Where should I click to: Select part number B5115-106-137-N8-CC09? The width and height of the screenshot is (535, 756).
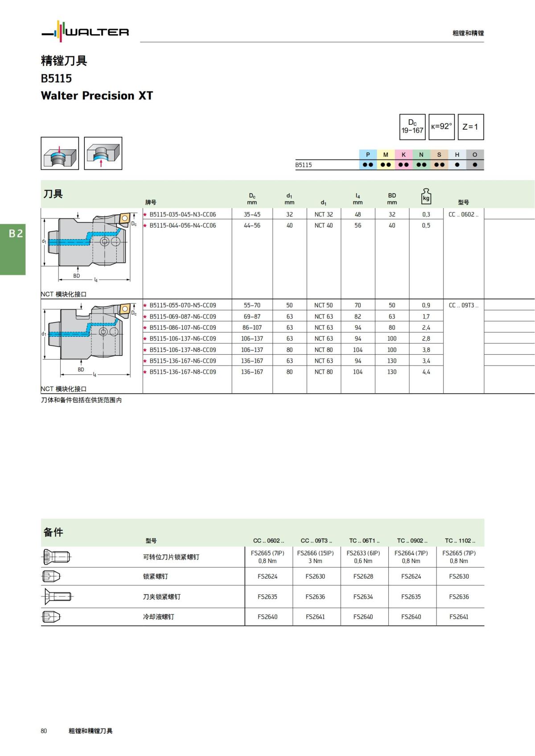click(183, 350)
